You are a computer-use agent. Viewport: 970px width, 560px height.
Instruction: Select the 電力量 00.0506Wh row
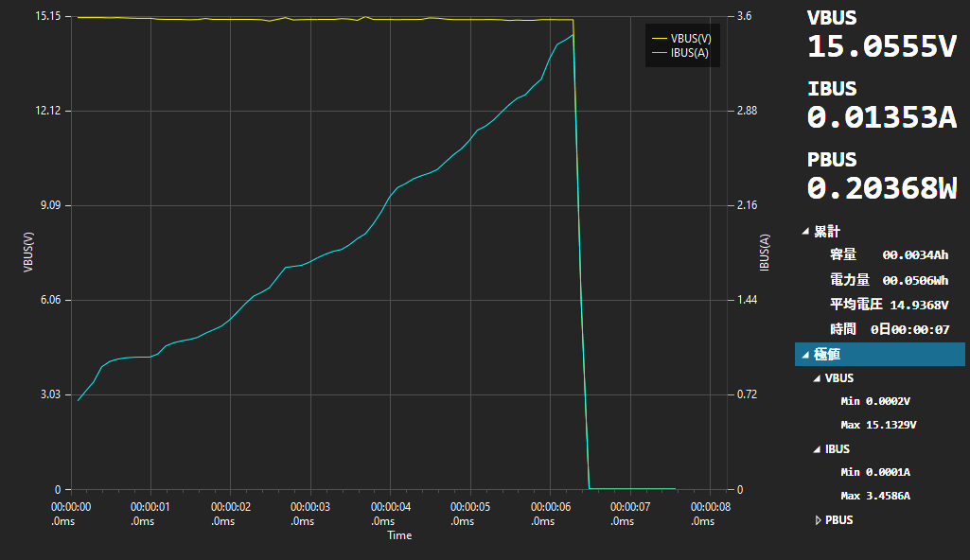(x=888, y=280)
